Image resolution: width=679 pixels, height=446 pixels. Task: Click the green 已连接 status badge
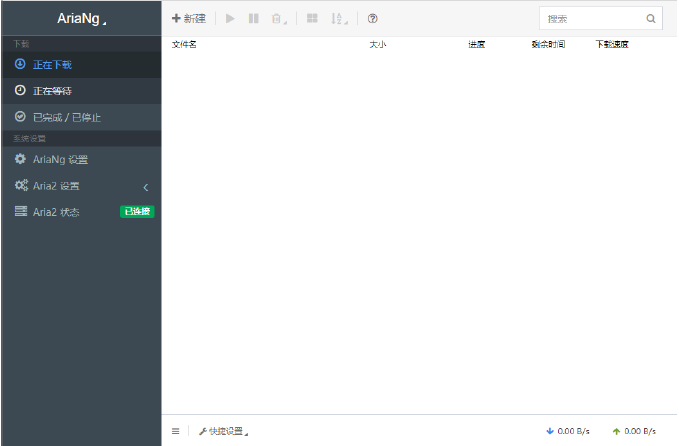137,212
